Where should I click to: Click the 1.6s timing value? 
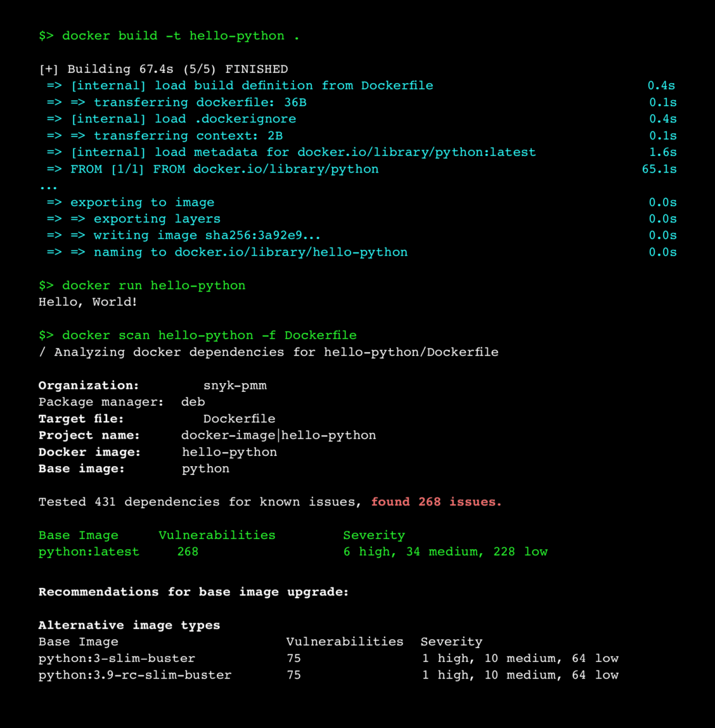click(663, 152)
